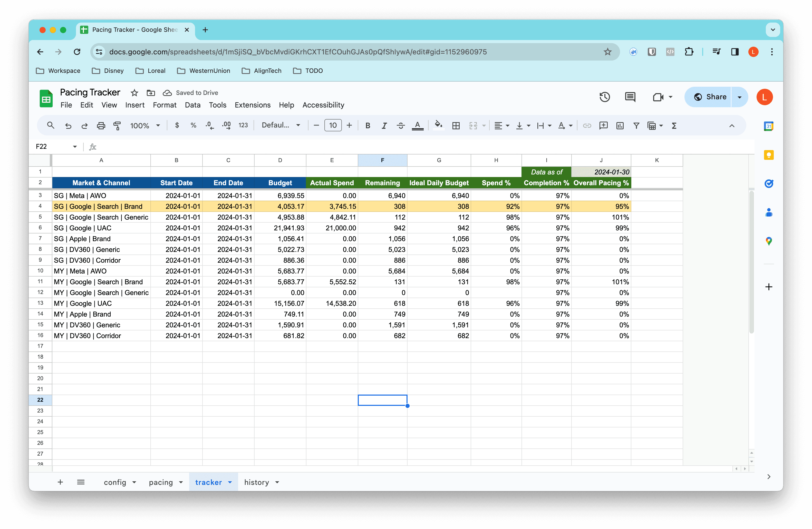Open Google Maps side panel
812x529 pixels.
(x=768, y=241)
